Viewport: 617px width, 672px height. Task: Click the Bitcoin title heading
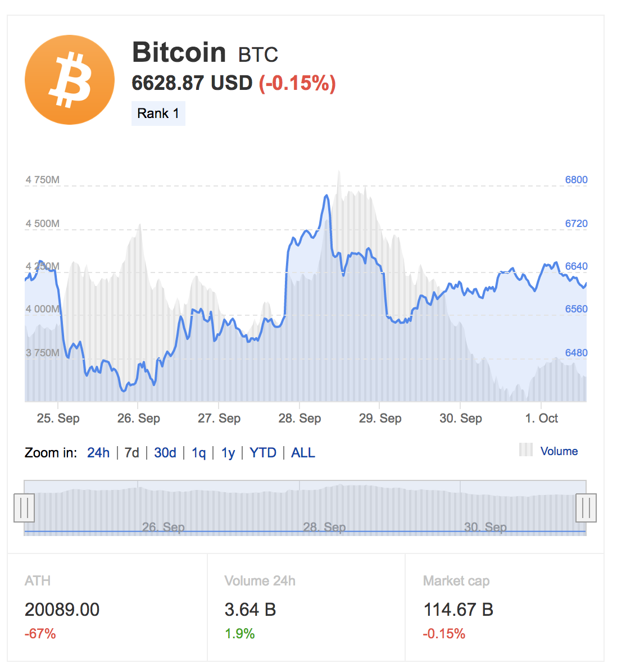[x=179, y=52]
